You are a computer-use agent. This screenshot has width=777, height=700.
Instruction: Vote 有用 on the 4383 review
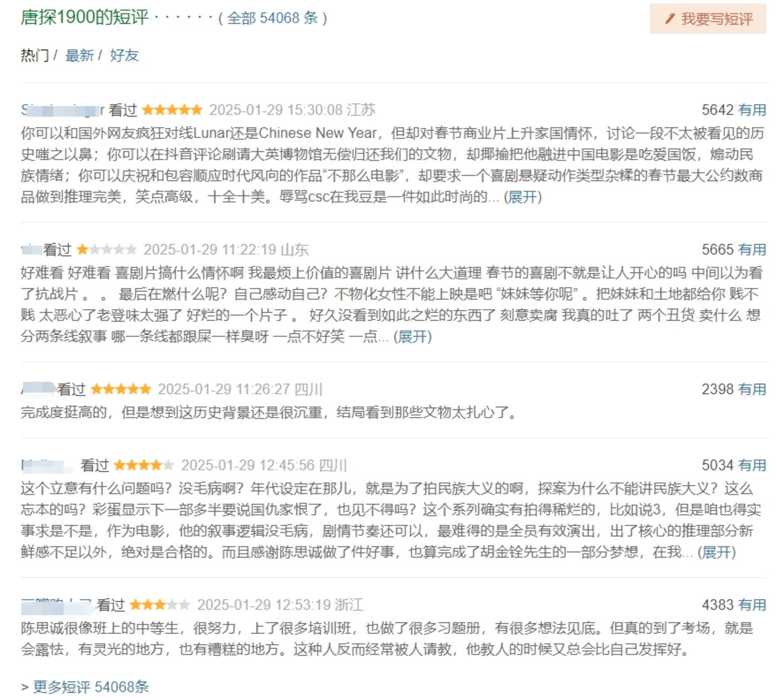click(x=752, y=605)
